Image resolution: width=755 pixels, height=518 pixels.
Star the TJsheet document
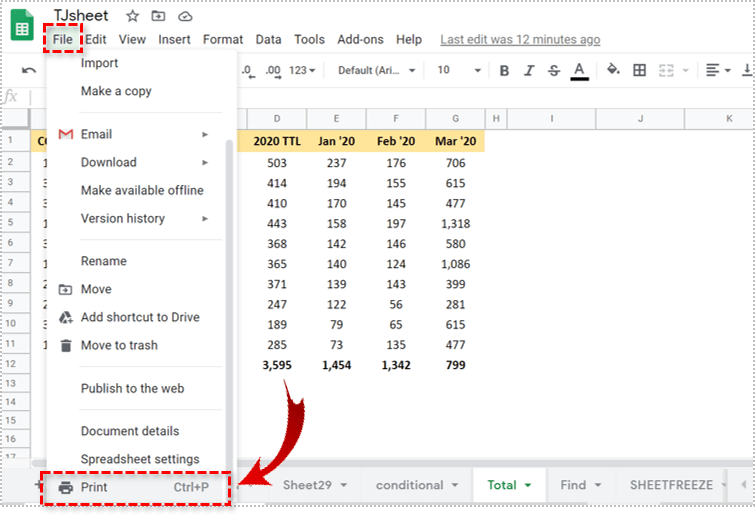132,16
